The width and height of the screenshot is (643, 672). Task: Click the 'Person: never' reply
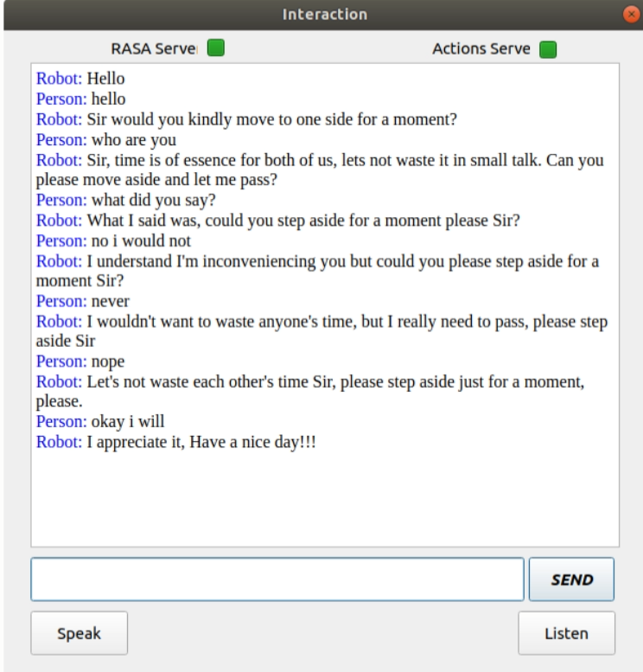point(83,301)
